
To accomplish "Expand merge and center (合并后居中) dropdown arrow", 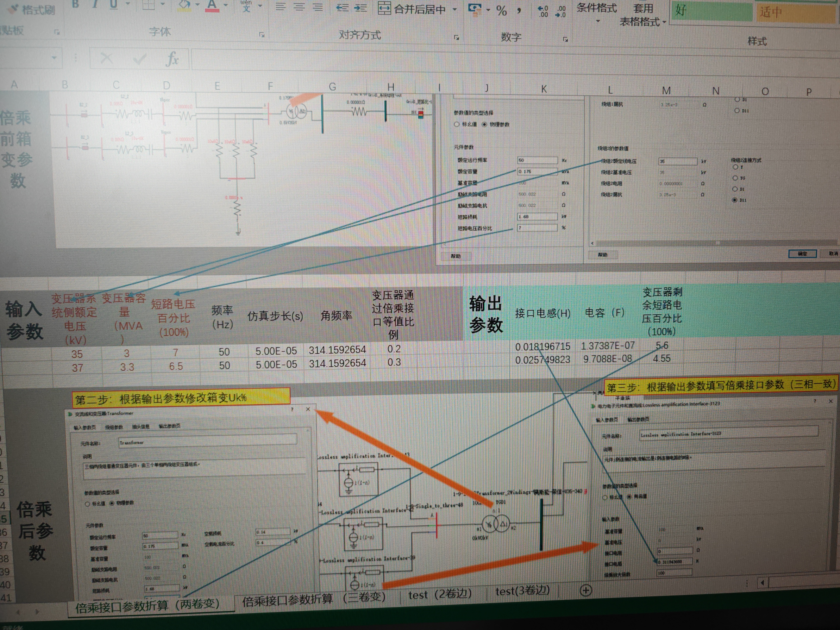I will pos(455,9).
